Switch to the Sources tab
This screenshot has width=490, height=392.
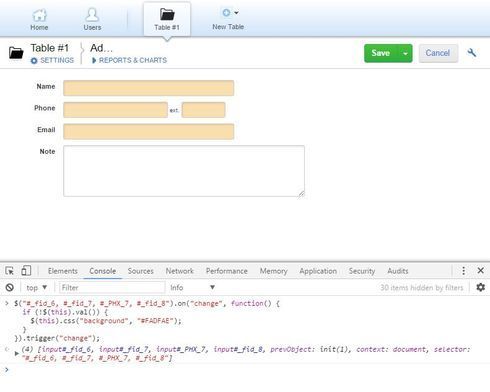[140, 271]
